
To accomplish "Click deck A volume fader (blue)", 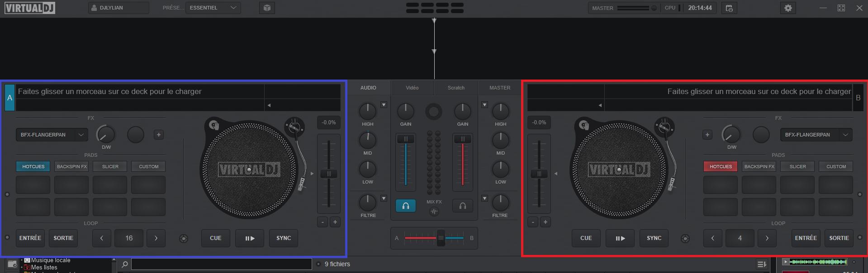I will coord(406,139).
